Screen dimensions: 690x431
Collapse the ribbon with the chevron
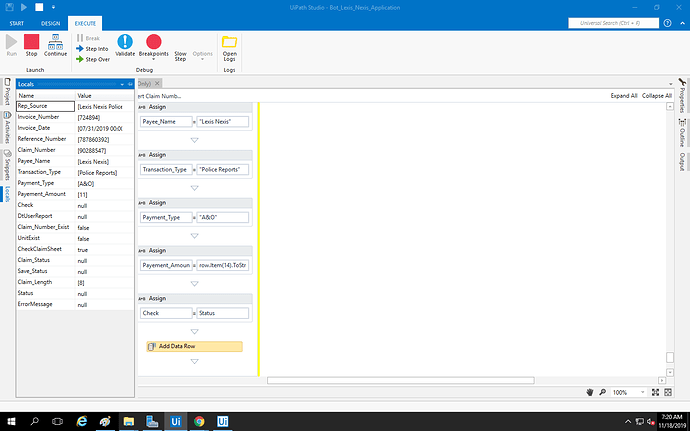(683, 23)
